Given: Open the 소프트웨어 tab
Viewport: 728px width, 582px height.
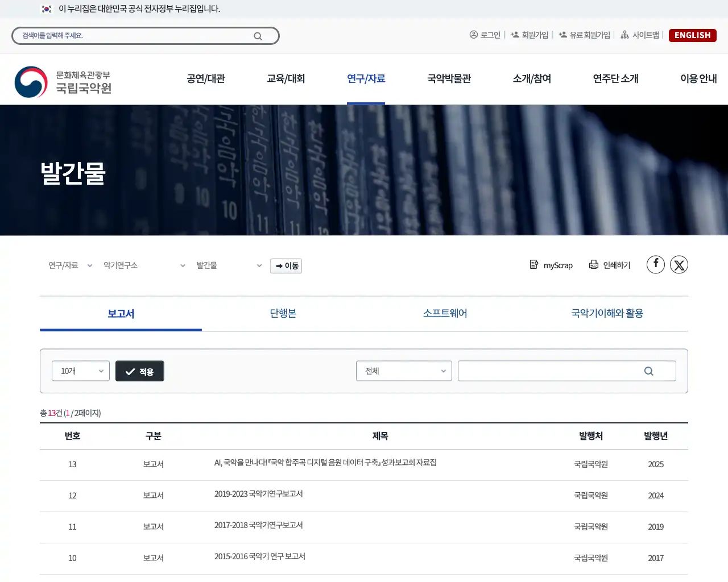Looking at the screenshot, I should pyautogui.click(x=445, y=313).
